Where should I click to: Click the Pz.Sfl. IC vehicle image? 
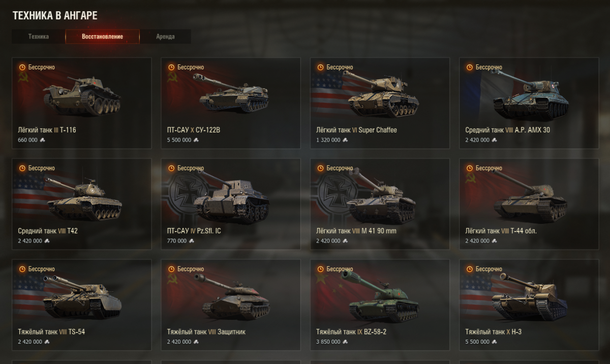(231, 198)
